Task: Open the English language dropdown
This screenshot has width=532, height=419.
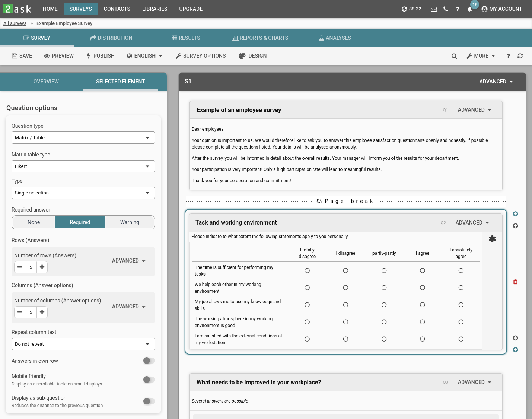Action: [144, 56]
